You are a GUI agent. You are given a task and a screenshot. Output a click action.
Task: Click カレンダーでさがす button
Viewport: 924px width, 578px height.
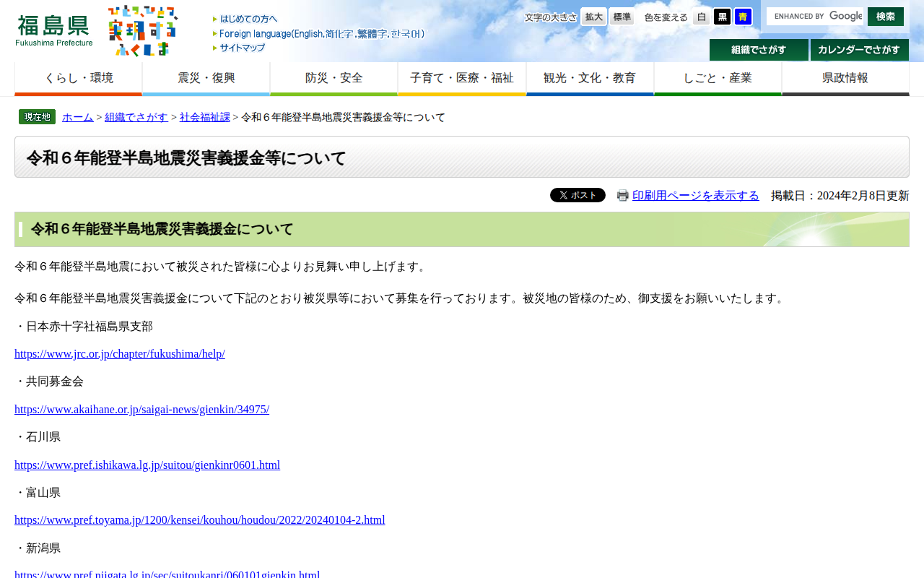click(x=860, y=50)
